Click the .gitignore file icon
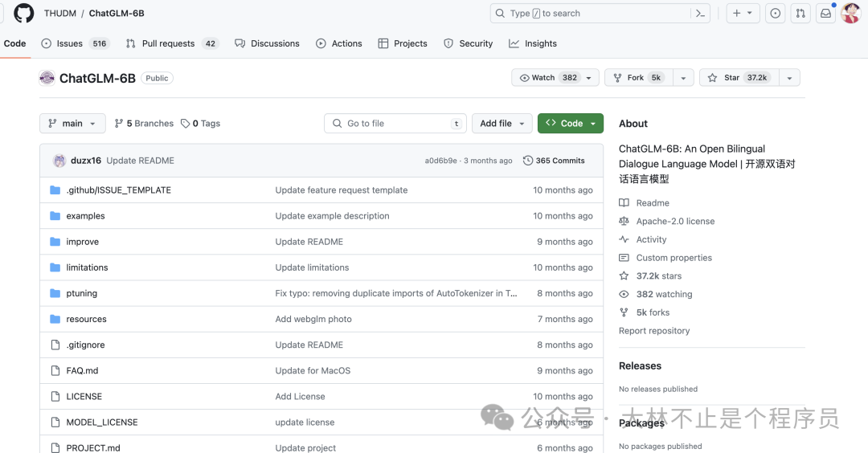Screen dimensions: 868x453 (x=55, y=345)
